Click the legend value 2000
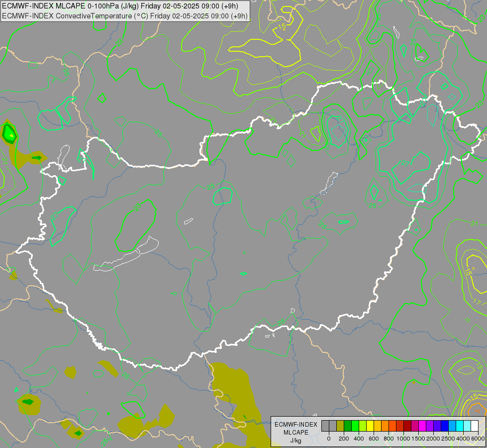The image size is (487, 448). click(x=434, y=439)
